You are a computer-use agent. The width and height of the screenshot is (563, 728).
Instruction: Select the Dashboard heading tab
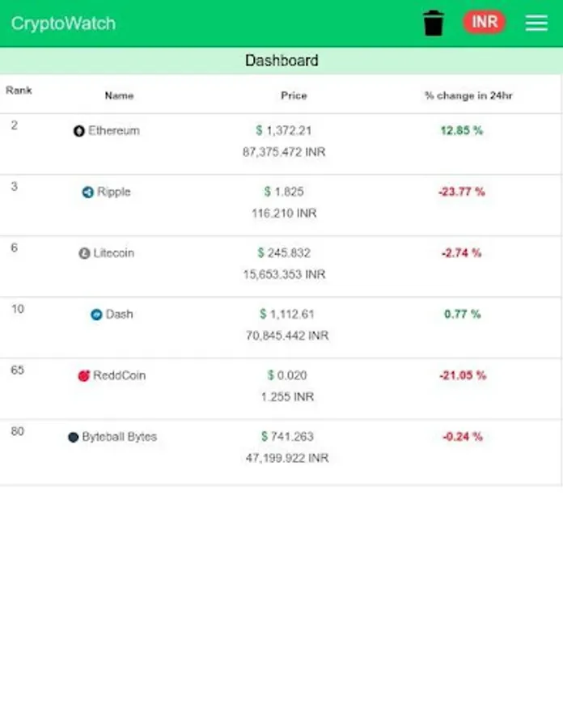point(281,61)
